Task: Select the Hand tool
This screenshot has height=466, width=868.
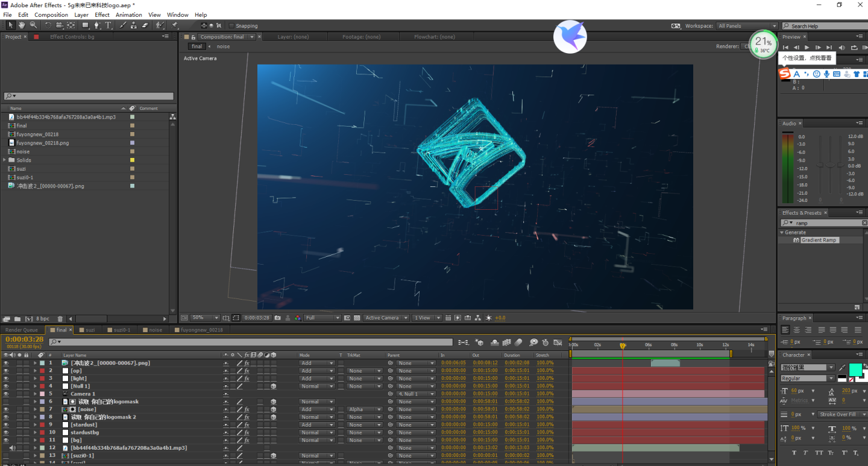Action: coord(22,25)
